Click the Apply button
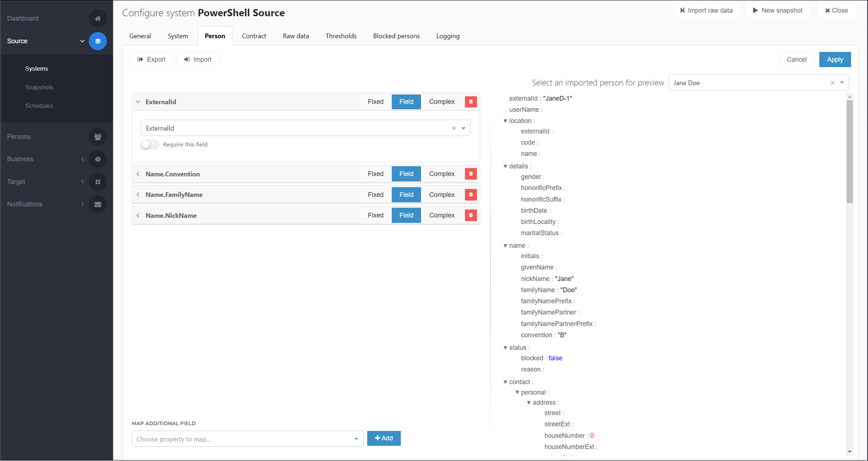The height and width of the screenshot is (461, 868). click(x=835, y=60)
